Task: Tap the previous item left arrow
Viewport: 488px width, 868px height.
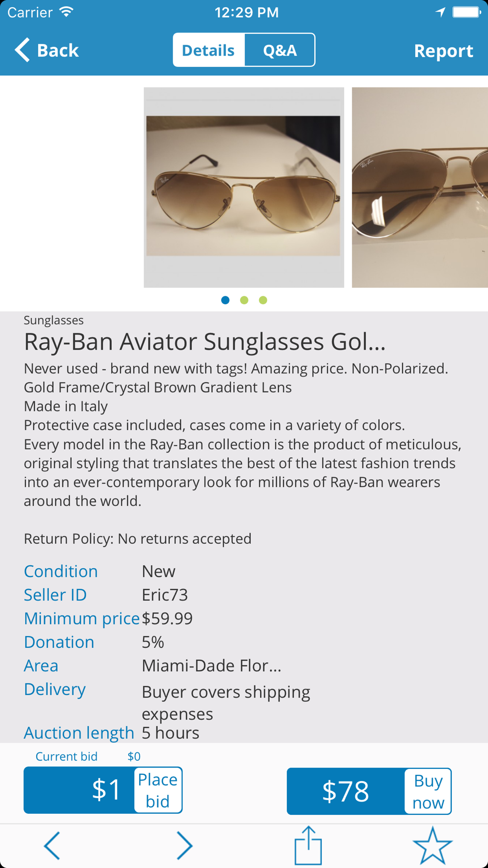Action: pyautogui.click(x=52, y=846)
